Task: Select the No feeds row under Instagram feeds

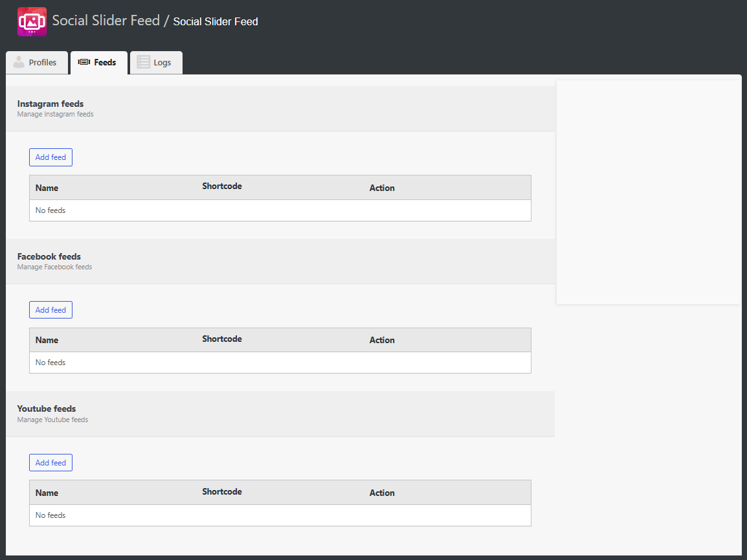Action: pyautogui.click(x=50, y=210)
